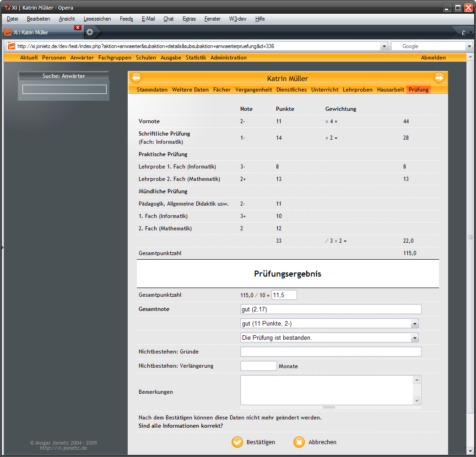The image size is (476, 457).
Task: Switch to the Weitere Daten tab
Action: 190,90
